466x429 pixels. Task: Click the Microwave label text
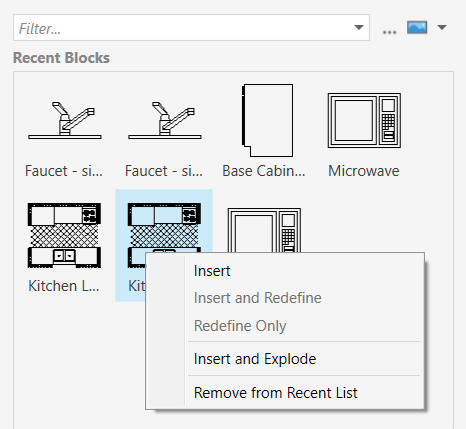click(x=364, y=171)
